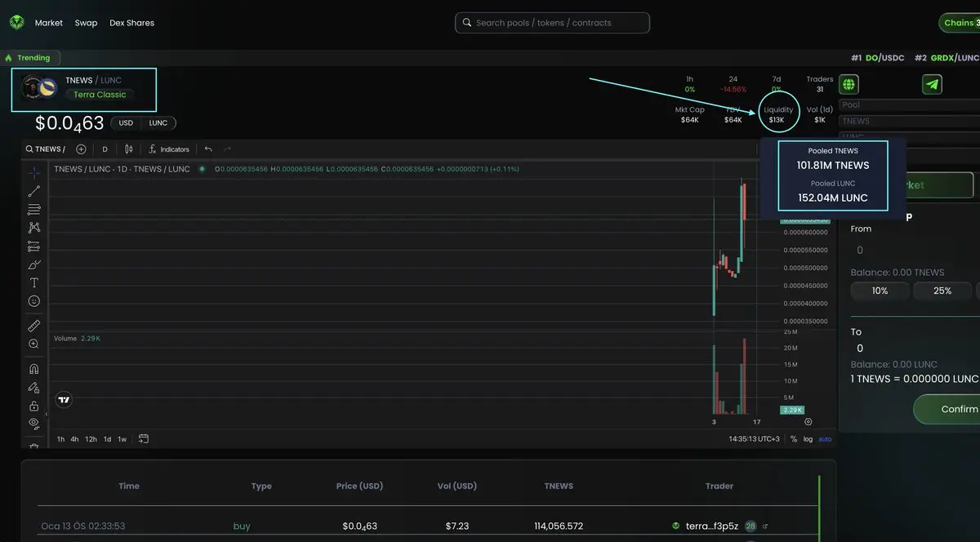
Task: Select the Fib retracement lines tool
Action: coord(34,210)
